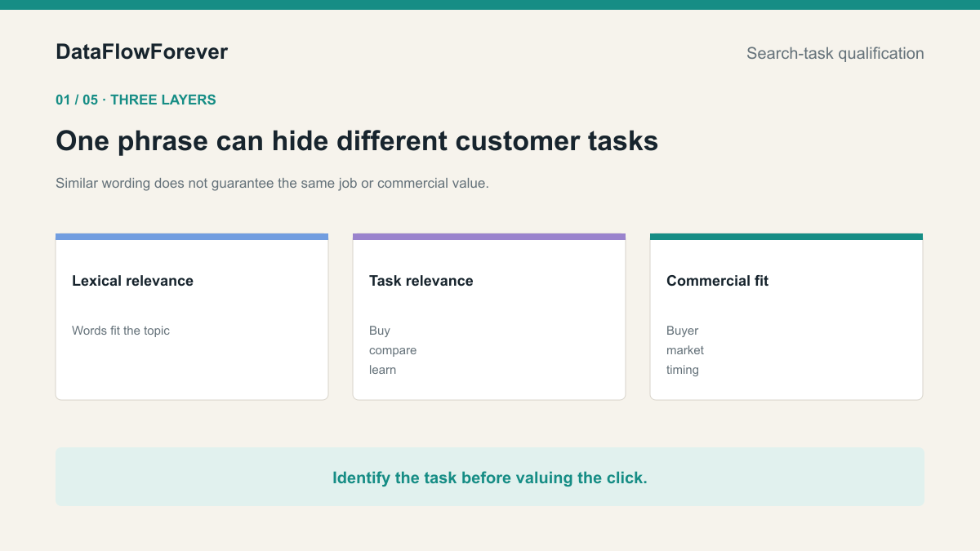The width and height of the screenshot is (980, 551).
Task: Click the word market in Commercial fit
Action: [x=685, y=350]
